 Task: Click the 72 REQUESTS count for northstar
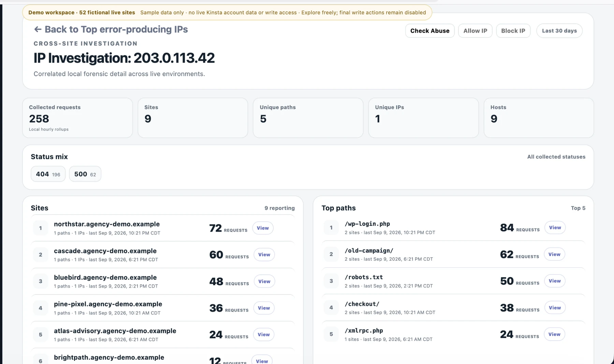click(228, 228)
